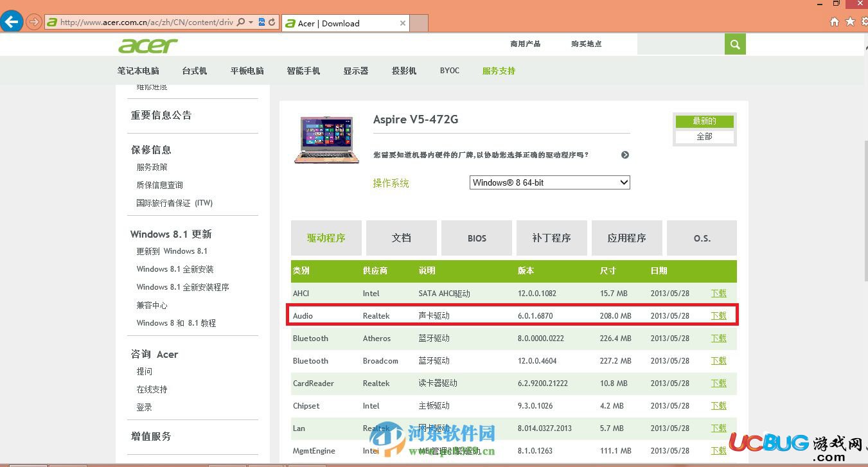Switch to the 应用程序 tab
Viewport: 868px width, 467px height.
click(x=627, y=238)
